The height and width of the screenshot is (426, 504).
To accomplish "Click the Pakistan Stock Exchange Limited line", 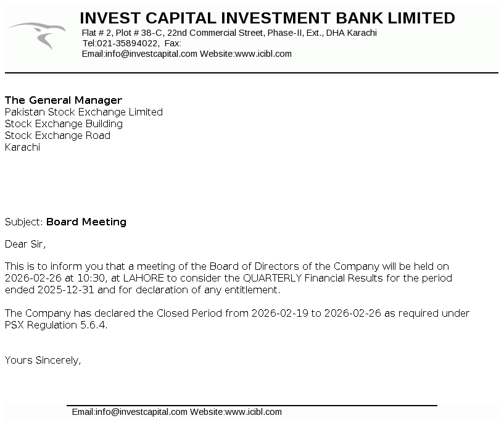I will [84, 112].
